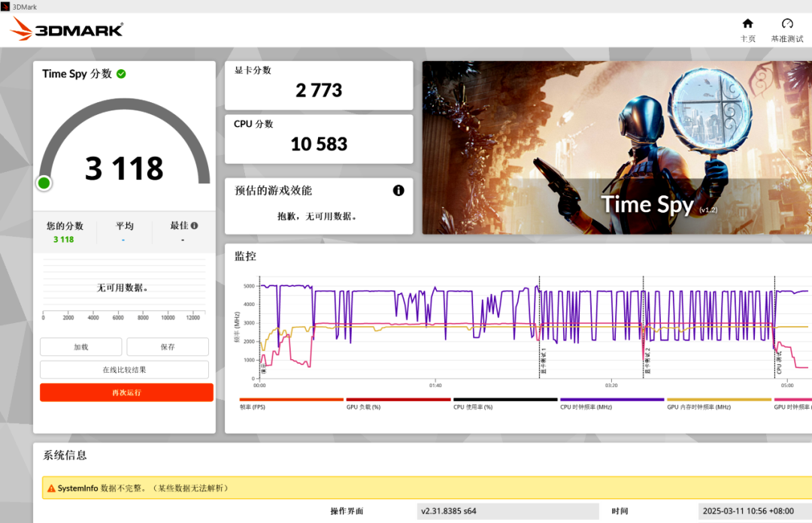Click the 无可用数据 text on the distribution chart
The width and height of the screenshot is (812, 523).
coord(123,288)
